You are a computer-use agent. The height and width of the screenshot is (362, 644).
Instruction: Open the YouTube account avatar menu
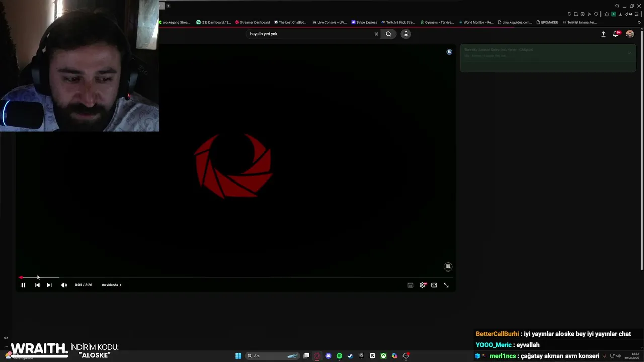630,34
